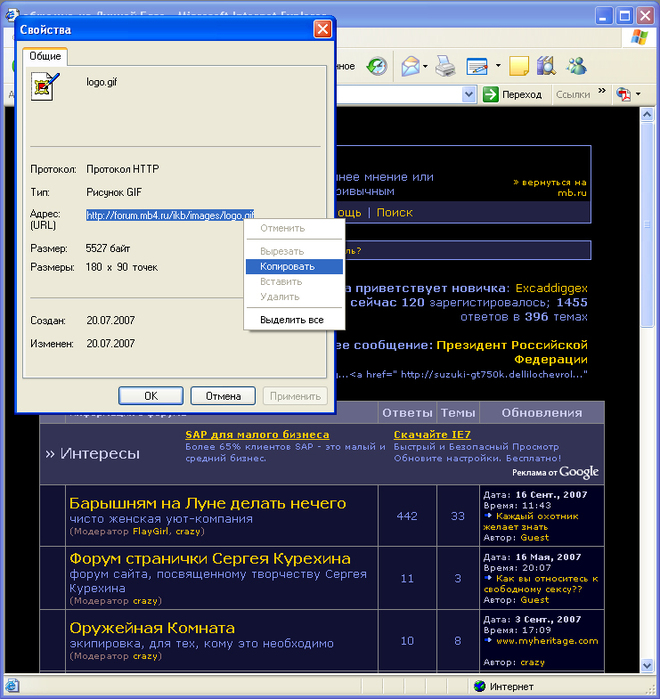Image resolution: width=660 pixels, height=699 pixels.
Task: Open the Mail toolbar icon
Action: click(410, 66)
